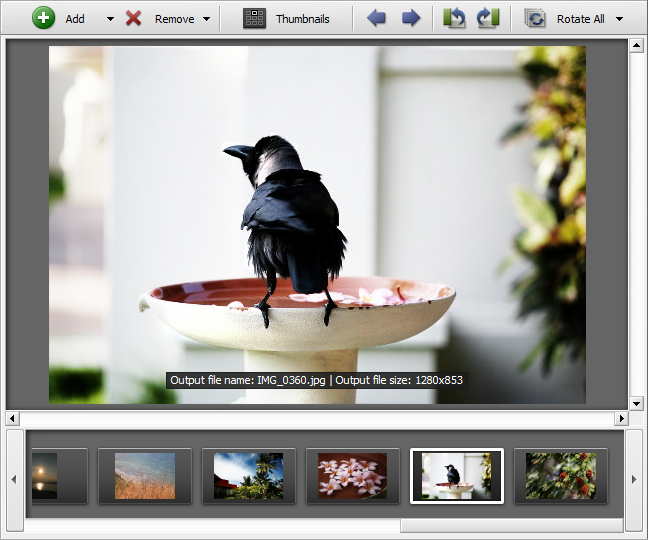Image resolution: width=648 pixels, height=540 pixels.
Task: Click preview horizontal scrollbar left arrow
Action: 12,419
